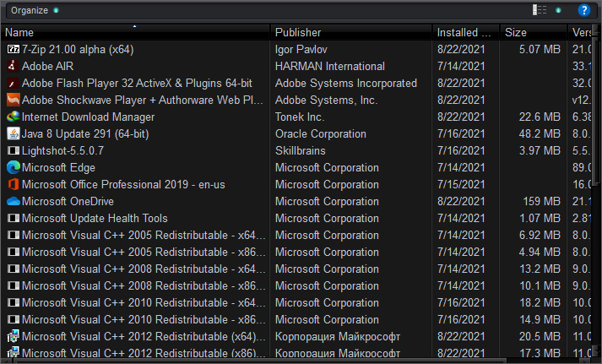Click the Microsoft Edge icon
Viewport: 602px width, 364px height.
tap(14, 167)
